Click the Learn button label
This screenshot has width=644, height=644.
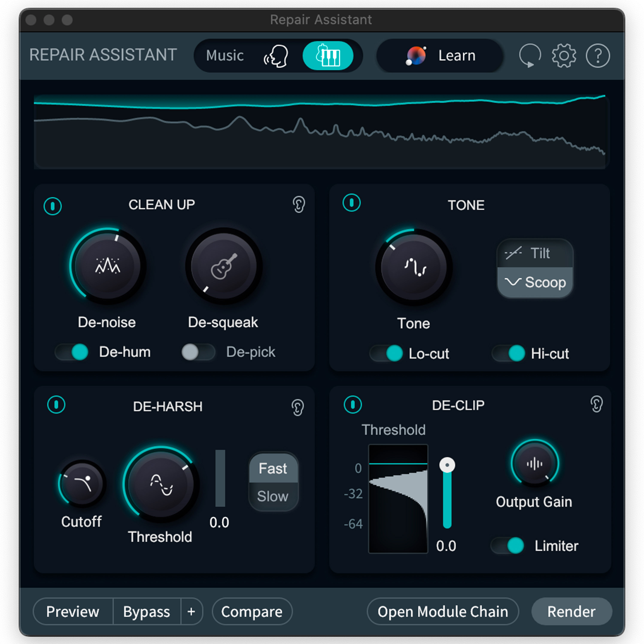[x=457, y=56]
